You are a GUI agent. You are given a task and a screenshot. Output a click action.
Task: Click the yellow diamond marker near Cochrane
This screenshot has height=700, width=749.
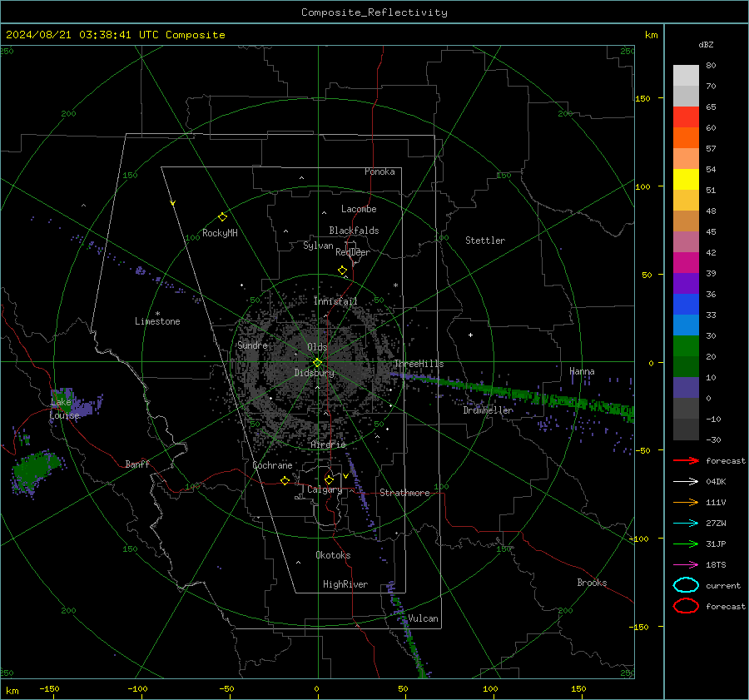[x=285, y=480]
